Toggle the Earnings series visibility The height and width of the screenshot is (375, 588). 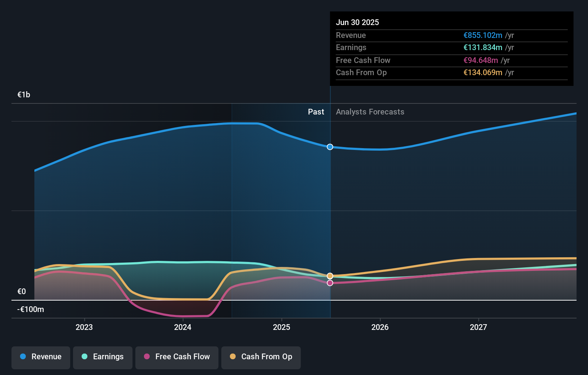pyautogui.click(x=103, y=357)
